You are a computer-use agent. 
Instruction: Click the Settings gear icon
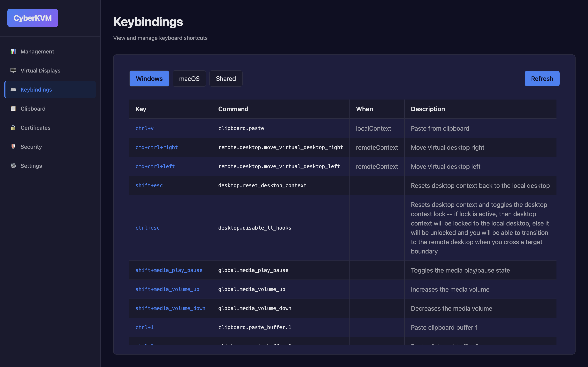(x=13, y=166)
